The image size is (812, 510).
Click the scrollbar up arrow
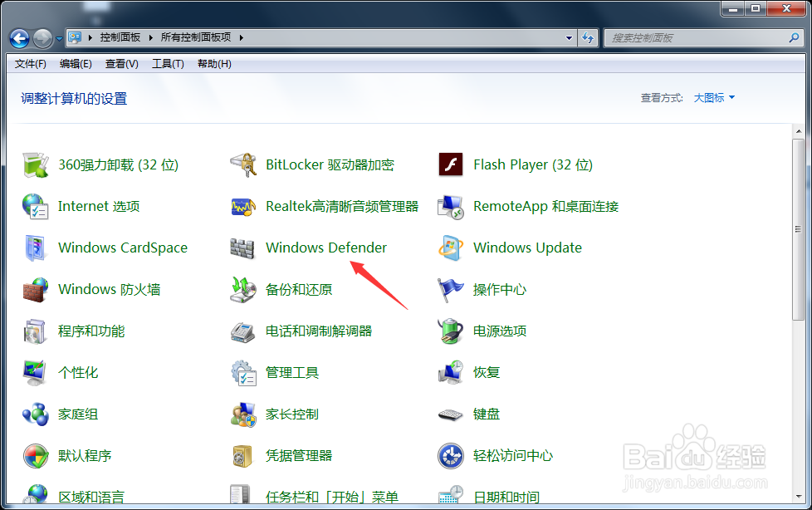[798, 131]
